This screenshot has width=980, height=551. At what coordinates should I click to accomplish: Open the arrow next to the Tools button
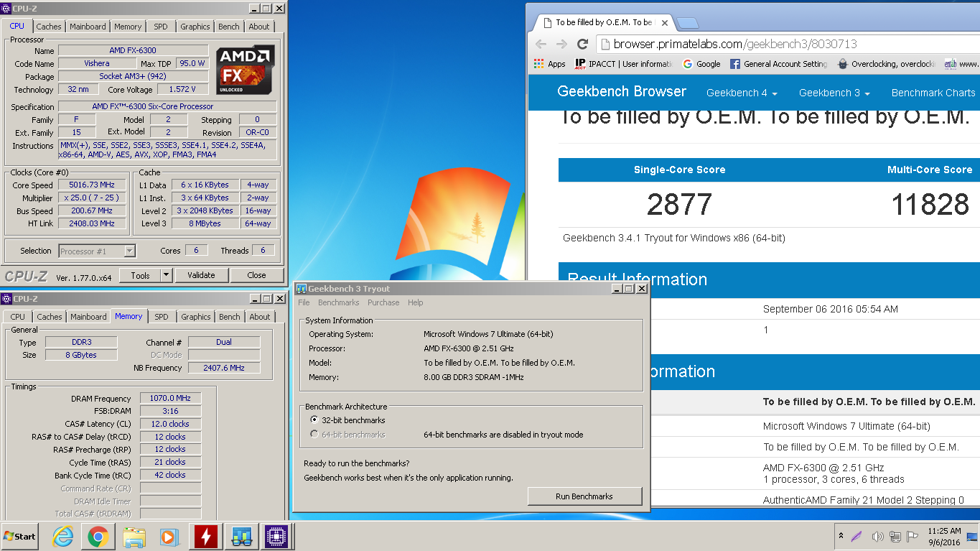(x=167, y=275)
